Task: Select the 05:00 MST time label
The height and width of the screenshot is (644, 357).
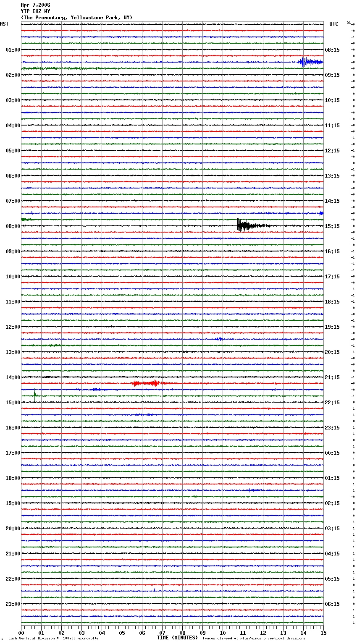Action: (x=13, y=151)
